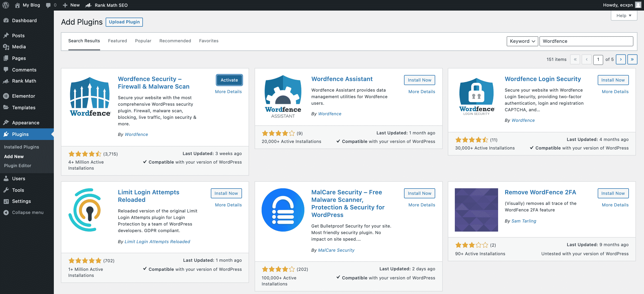Click Collapse menu arrow icon

pyautogui.click(x=6, y=212)
